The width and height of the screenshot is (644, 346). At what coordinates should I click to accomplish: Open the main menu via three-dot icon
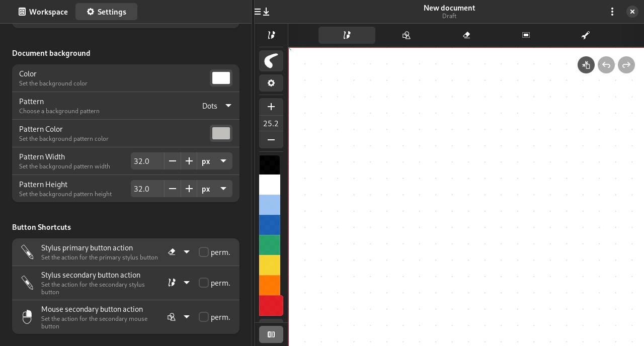[x=612, y=11]
